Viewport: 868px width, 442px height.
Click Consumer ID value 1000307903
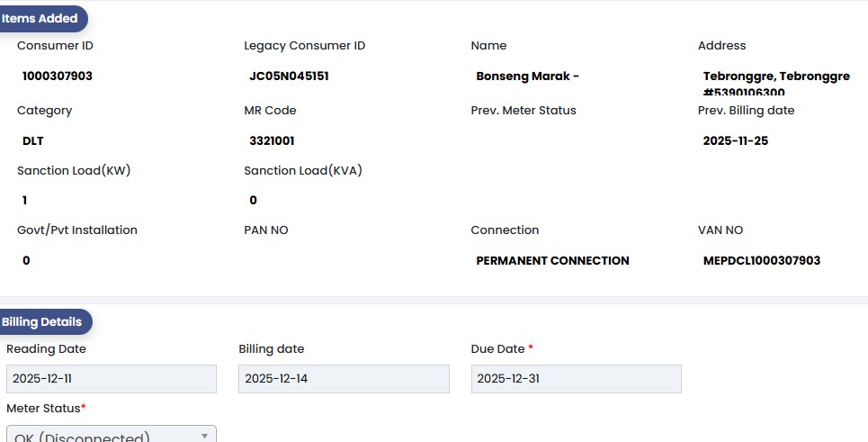point(58,77)
